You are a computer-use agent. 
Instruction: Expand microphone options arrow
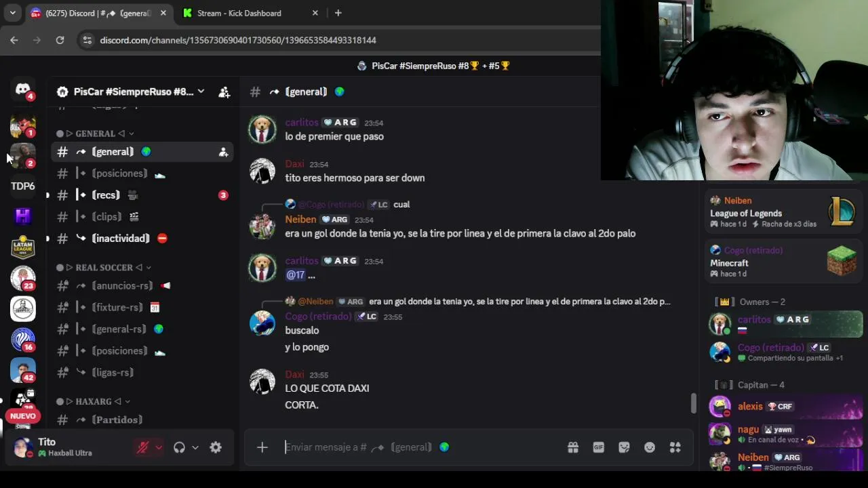pos(159,447)
